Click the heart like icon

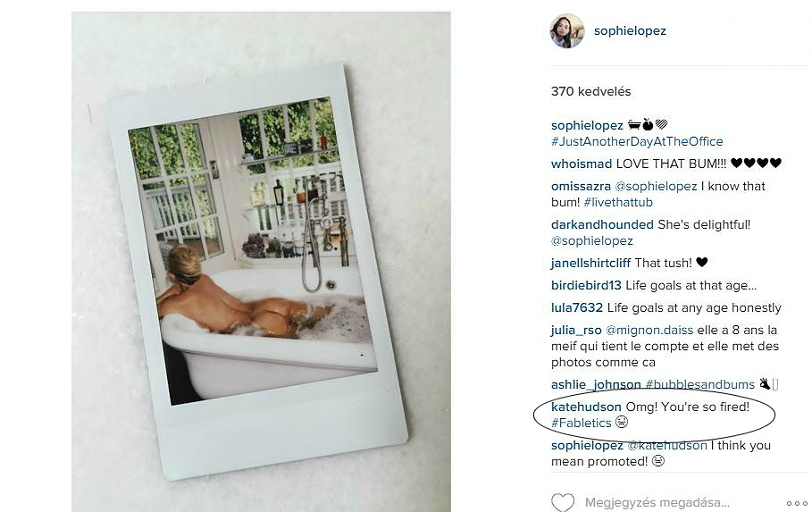[x=563, y=502]
